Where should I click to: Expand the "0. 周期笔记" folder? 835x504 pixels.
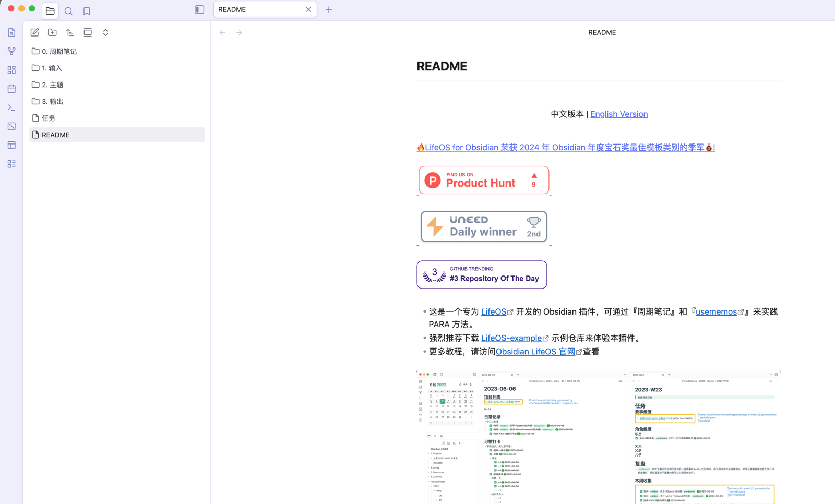click(x=117, y=51)
